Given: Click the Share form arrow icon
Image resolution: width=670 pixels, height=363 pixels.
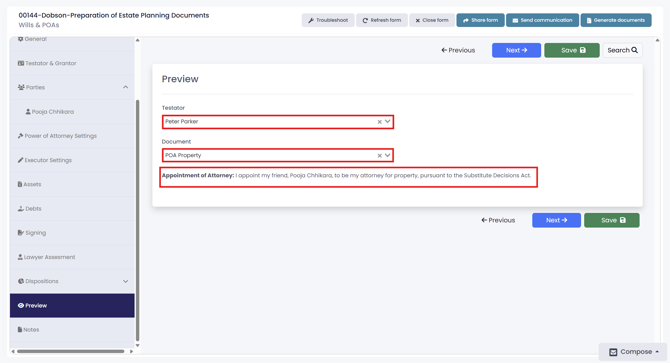Looking at the screenshot, I should [x=466, y=20].
